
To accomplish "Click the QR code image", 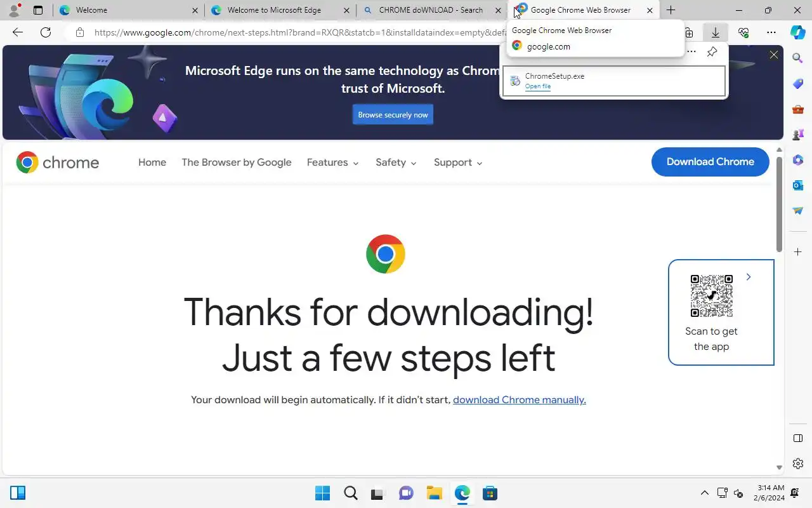I will point(712,296).
